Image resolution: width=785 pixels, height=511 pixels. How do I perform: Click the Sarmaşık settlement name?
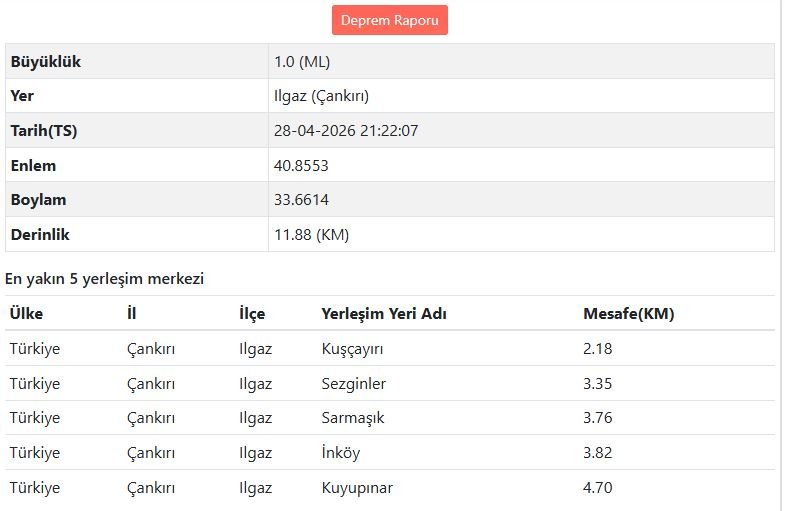coord(352,418)
